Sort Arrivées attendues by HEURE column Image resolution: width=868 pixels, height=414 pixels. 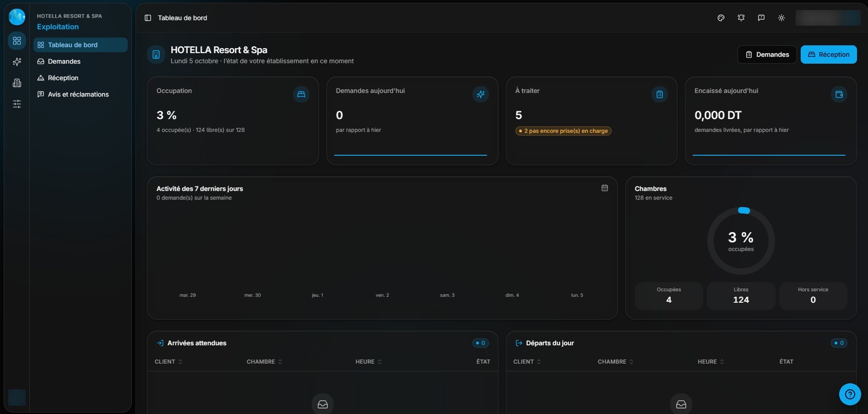click(x=369, y=362)
